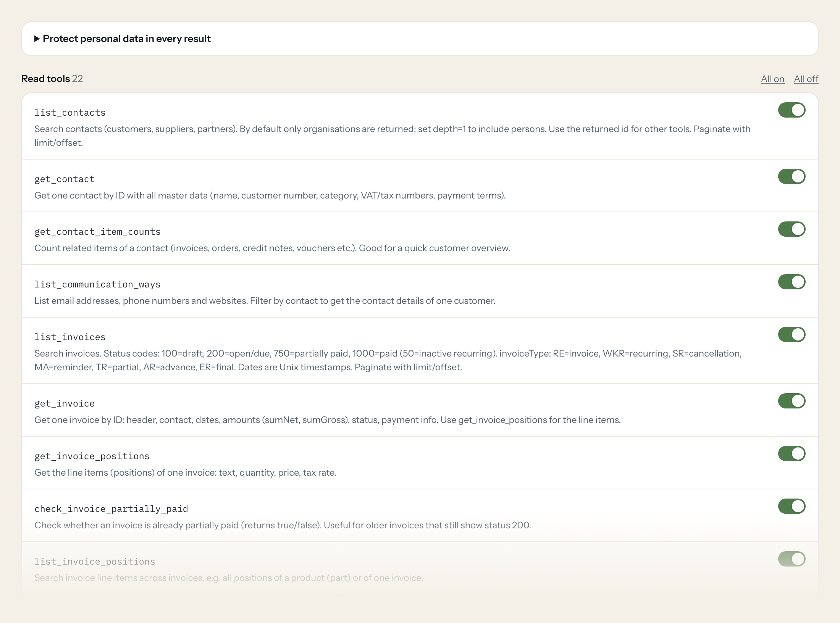Viewport: 840px width, 623px height.
Task: Switch off list_communication_ways tool
Action: 792,282
